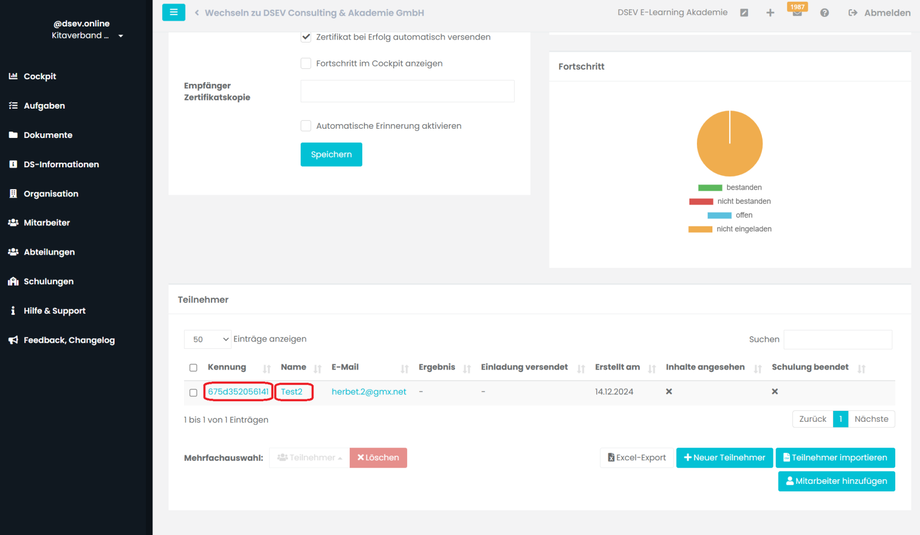Click the Dokumente folder icon in sidebar

[x=13, y=135]
